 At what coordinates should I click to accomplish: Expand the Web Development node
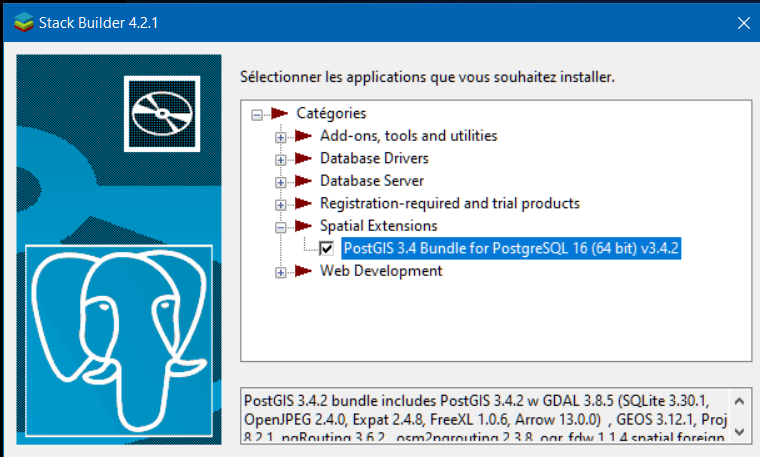click(x=281, y=272)
